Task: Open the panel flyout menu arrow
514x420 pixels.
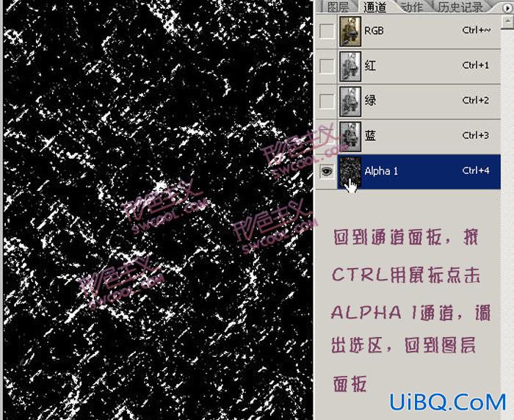Action: (x=507, y=7)
